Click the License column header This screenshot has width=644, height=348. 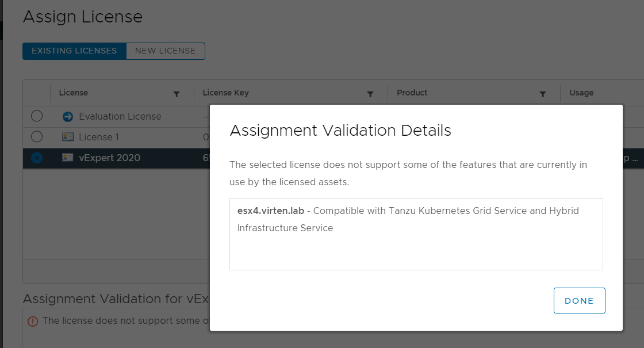pyautogui.click(x=74, y=93)
